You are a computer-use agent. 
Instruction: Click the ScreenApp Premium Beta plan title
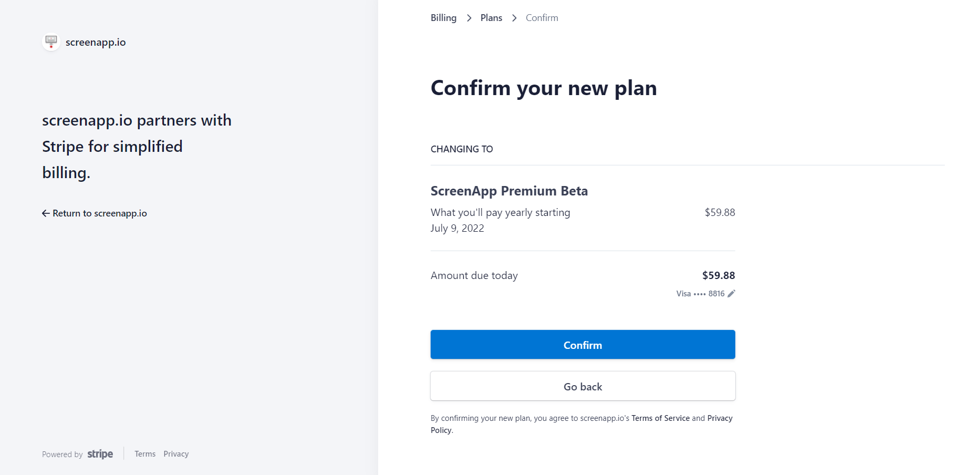point(509,191)
